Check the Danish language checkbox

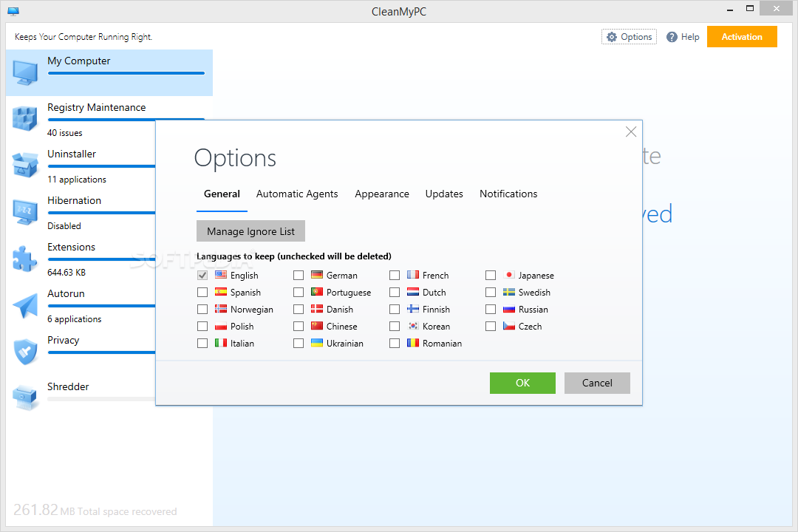pos(299,310)
